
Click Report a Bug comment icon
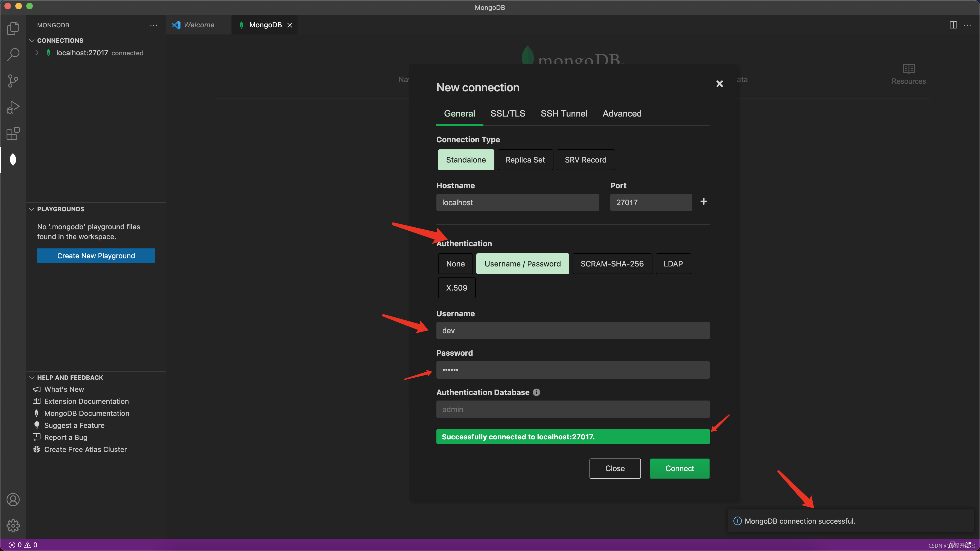(x=37, y=437)
